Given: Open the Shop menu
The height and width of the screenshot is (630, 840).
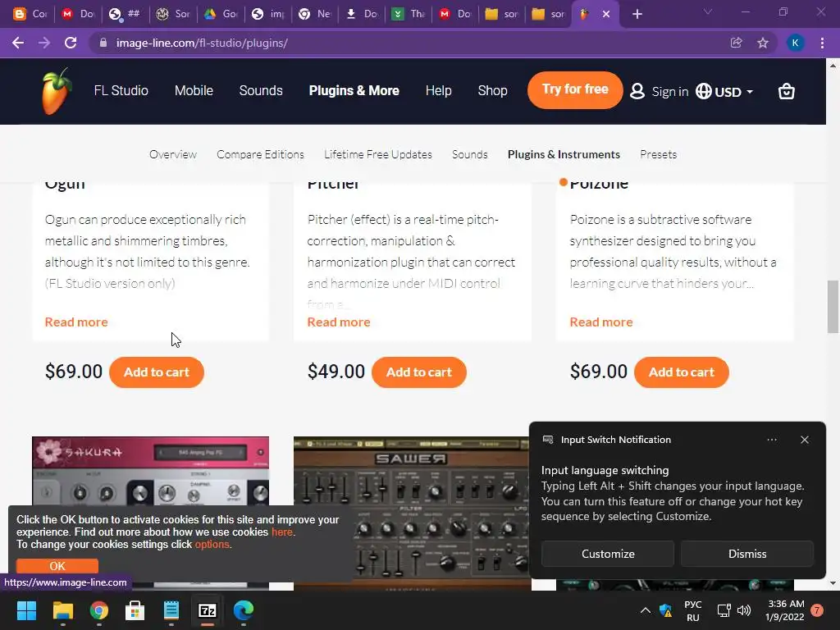Looking at the screenshot, I should pos(492,90).
